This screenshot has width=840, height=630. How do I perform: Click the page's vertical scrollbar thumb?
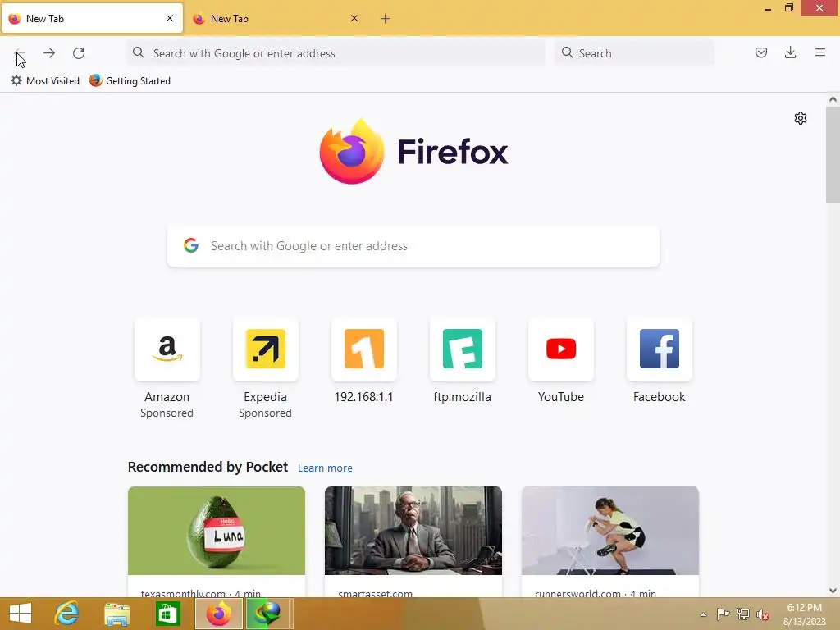[833, 155]
